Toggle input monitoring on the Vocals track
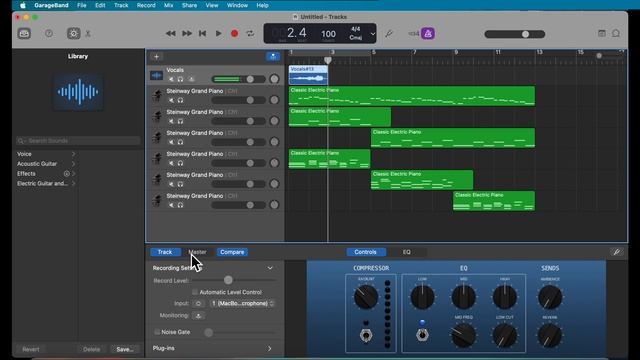 click(191, 80)
